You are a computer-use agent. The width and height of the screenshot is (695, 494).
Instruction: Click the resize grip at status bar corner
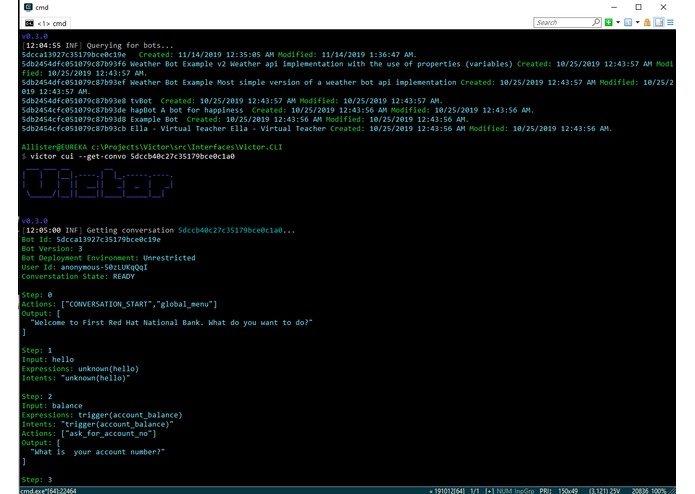(x=672, y=490)
